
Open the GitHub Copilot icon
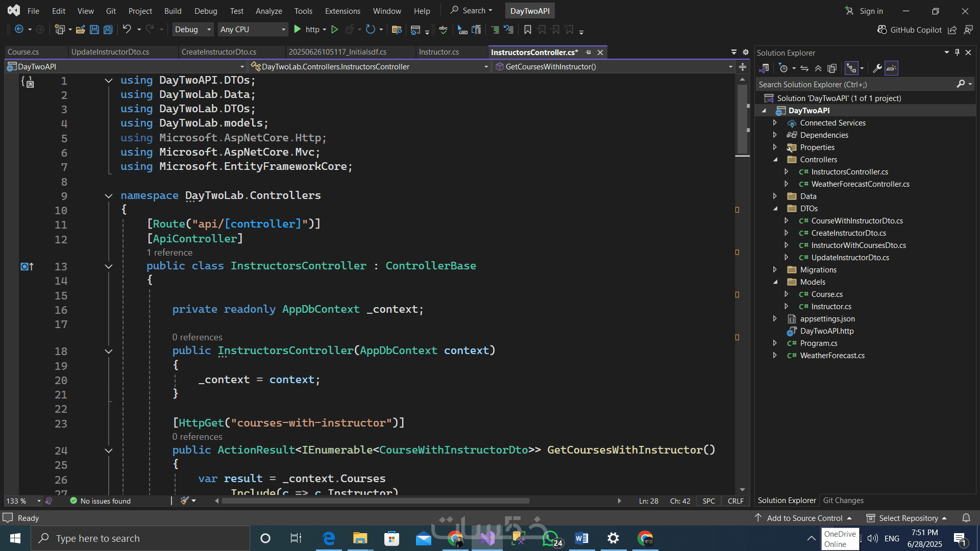tap(882, 30)
